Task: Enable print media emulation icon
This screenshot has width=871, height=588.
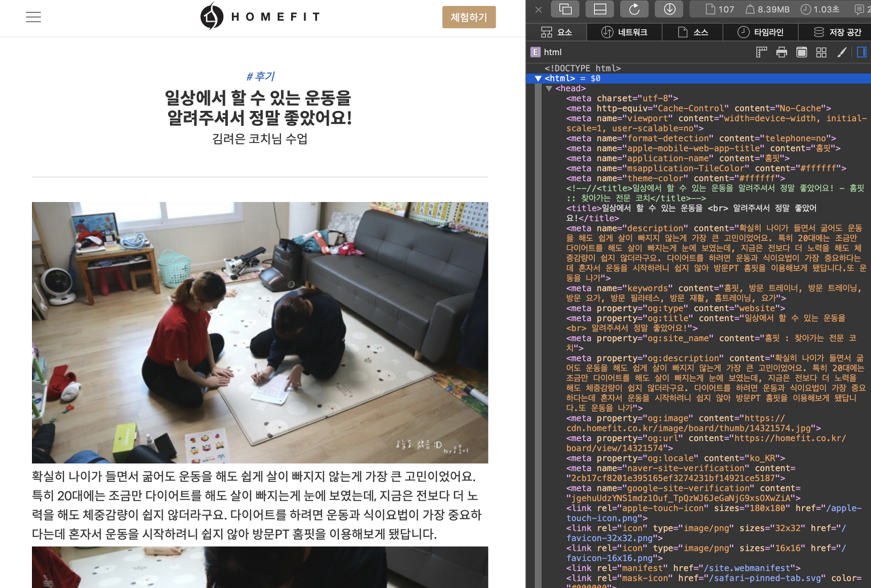Action: click(x=781, y=52)
